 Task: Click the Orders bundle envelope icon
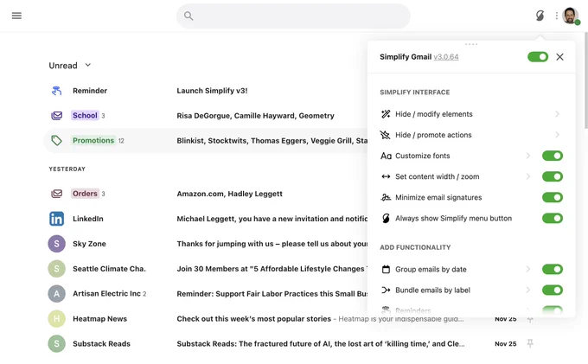[56, 194]
